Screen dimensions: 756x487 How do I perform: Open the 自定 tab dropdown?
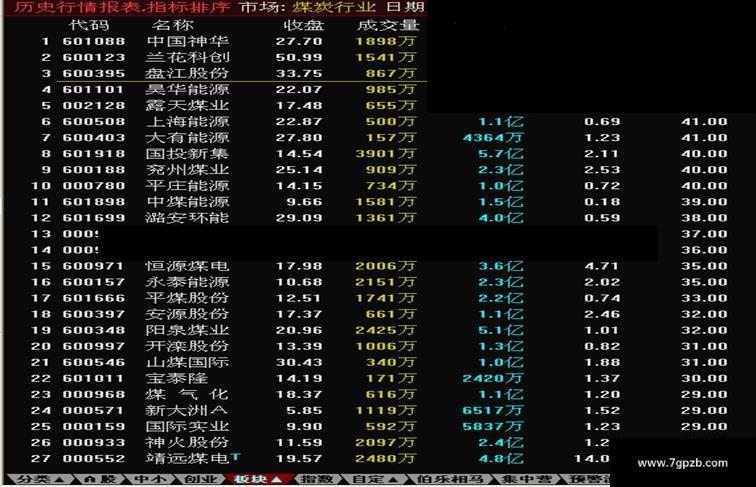click(375, 479)
